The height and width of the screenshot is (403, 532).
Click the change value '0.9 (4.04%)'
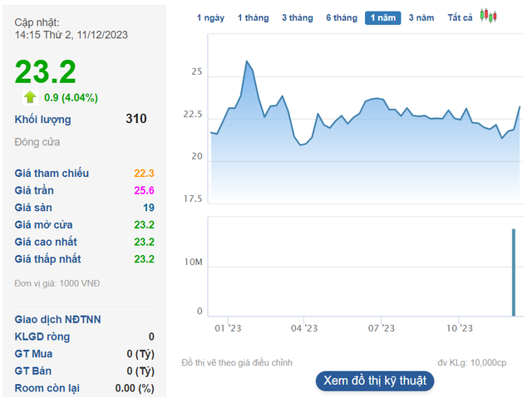tap(71, 98)
